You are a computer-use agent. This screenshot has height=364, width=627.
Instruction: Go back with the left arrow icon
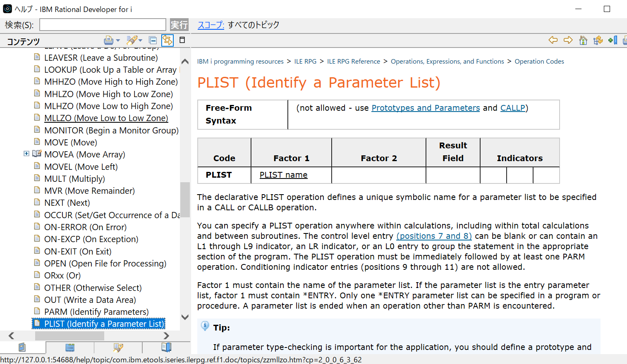[553, 40]
